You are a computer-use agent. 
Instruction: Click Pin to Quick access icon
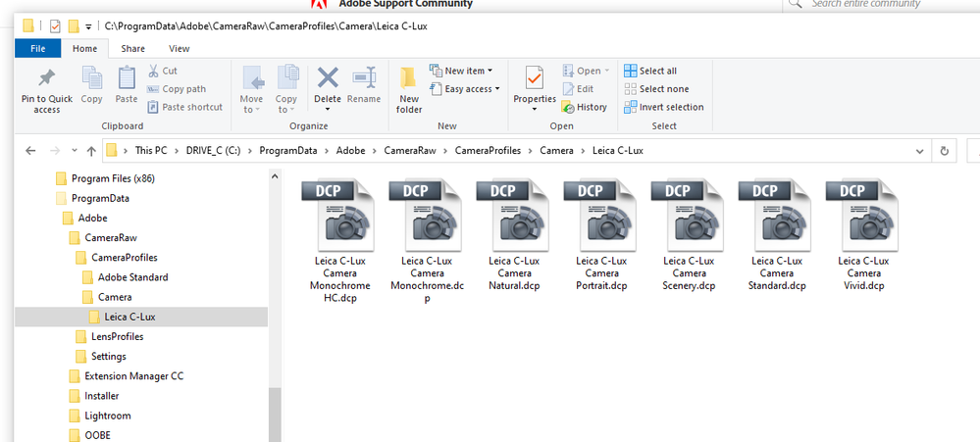(47, 78)
